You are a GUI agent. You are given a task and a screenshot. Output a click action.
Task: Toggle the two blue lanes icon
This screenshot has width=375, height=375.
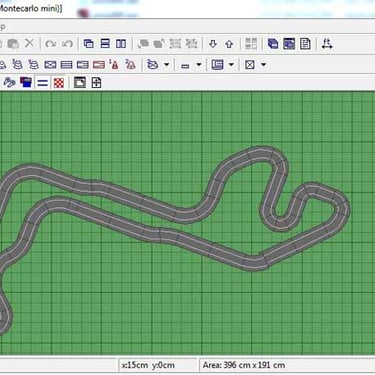[43, 83]
